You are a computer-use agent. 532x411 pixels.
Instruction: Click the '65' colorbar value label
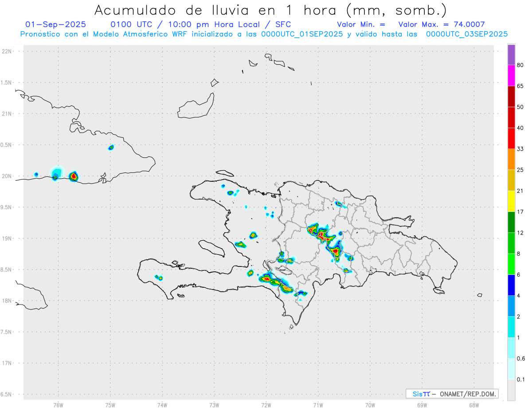pos(520,86)
